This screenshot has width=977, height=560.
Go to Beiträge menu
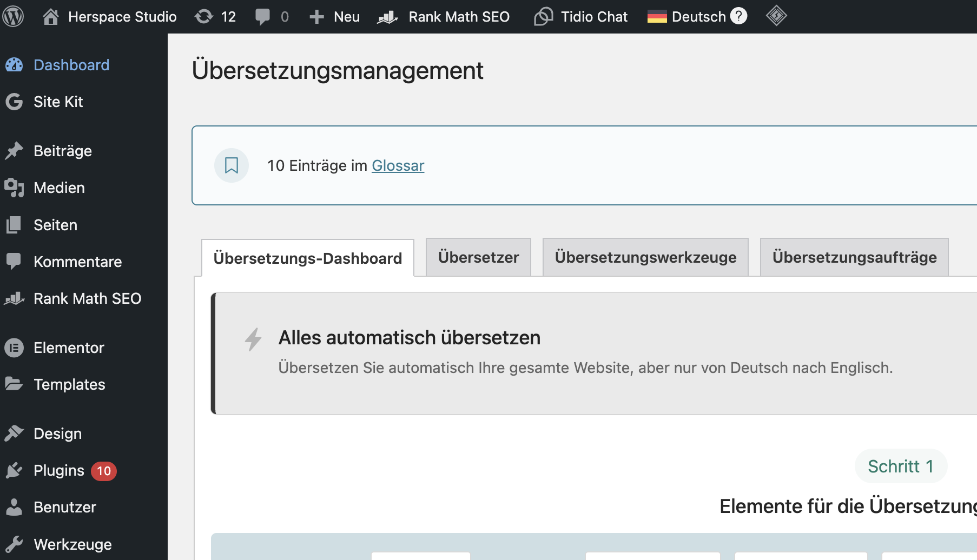tap(63, 151)
